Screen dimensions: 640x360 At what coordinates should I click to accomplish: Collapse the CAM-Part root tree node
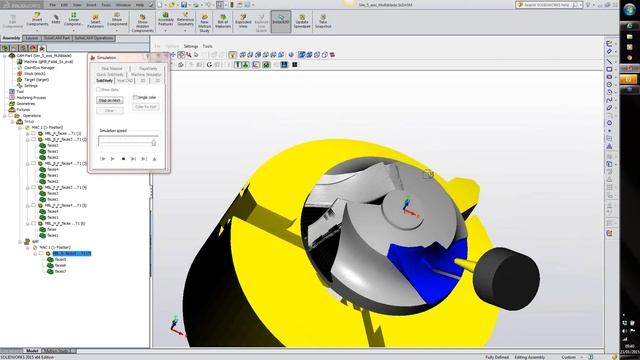(x=4, y=56)
